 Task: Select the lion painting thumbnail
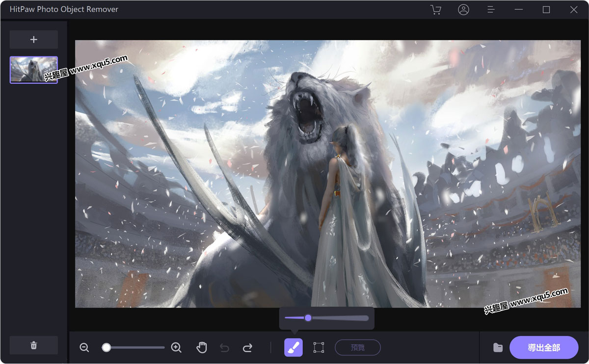(34, 70)
